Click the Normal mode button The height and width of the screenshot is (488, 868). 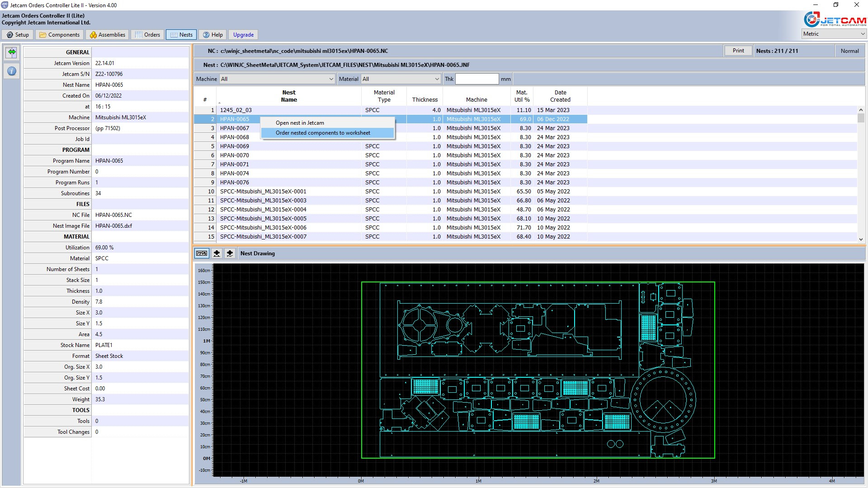tap(849, 51)
